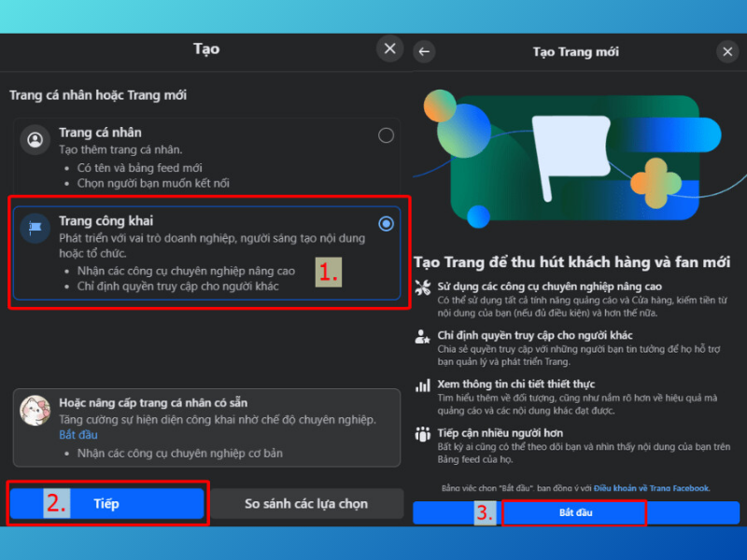Screen dimensions: 747x560
Task: Click heading Trang cá nhân hoặc Trang mới
Action: point(98,95)
